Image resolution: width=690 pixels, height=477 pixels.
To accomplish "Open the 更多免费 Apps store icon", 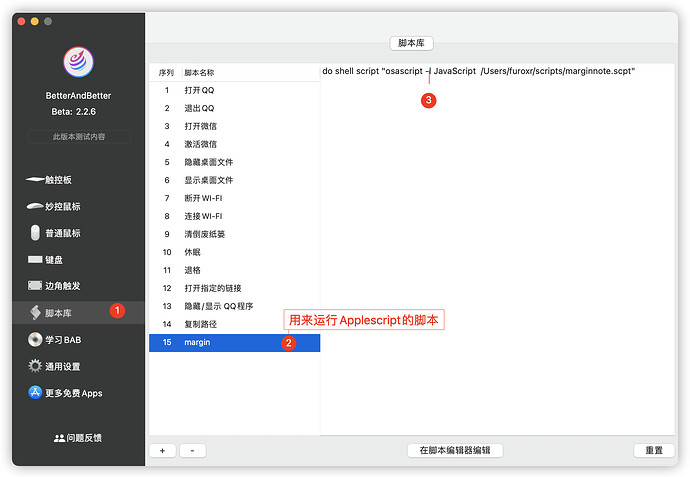I will [35, 393].
